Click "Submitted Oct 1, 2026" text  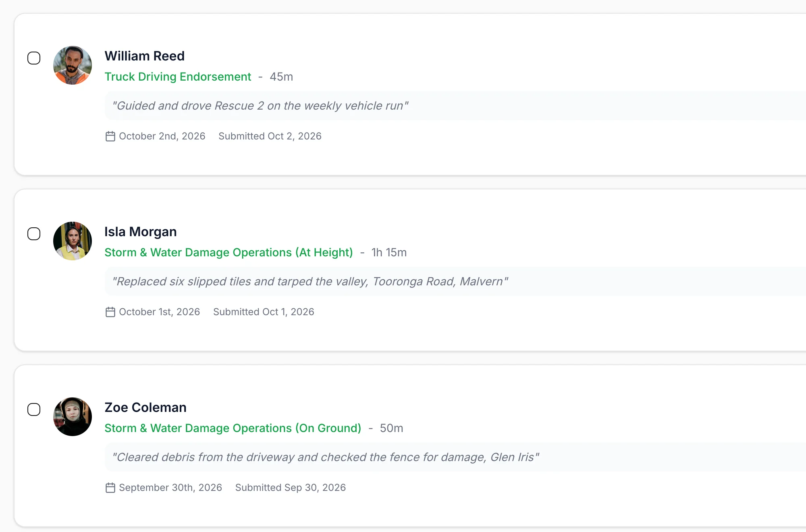pyautogui.click(x=264, y=312)
